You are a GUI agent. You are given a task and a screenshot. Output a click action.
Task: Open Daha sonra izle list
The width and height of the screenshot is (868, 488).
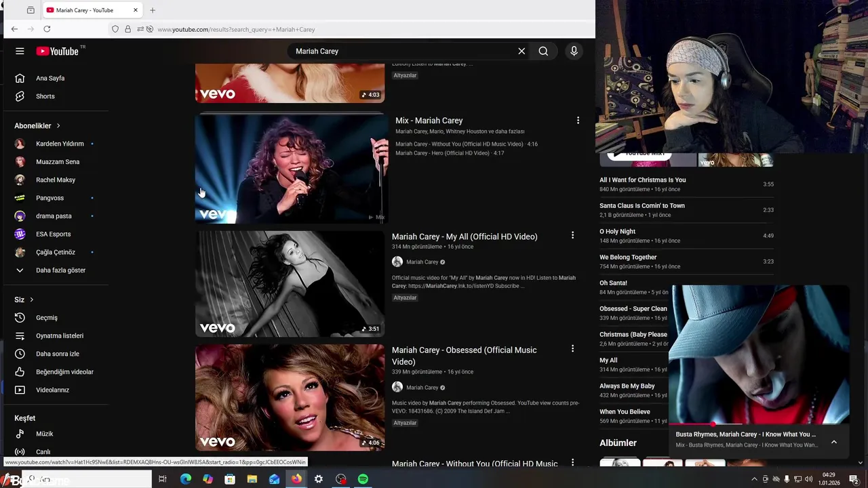[x=58, y=354]
